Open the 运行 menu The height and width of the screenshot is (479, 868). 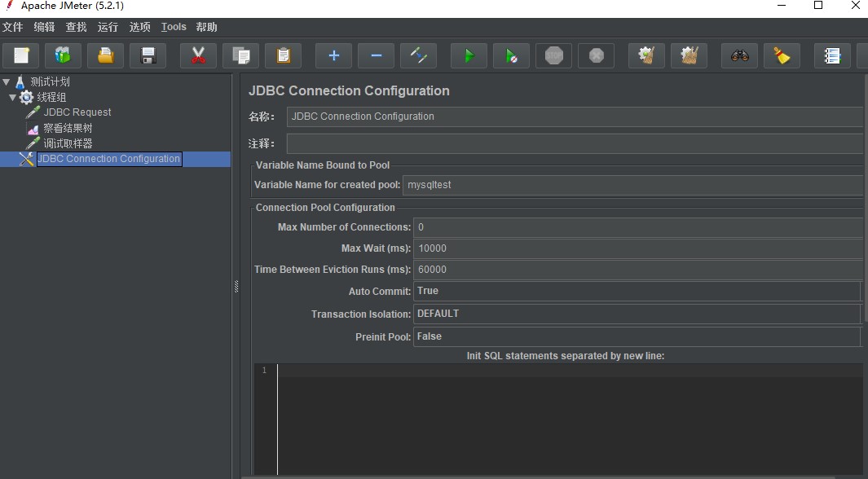pos(108,27)
